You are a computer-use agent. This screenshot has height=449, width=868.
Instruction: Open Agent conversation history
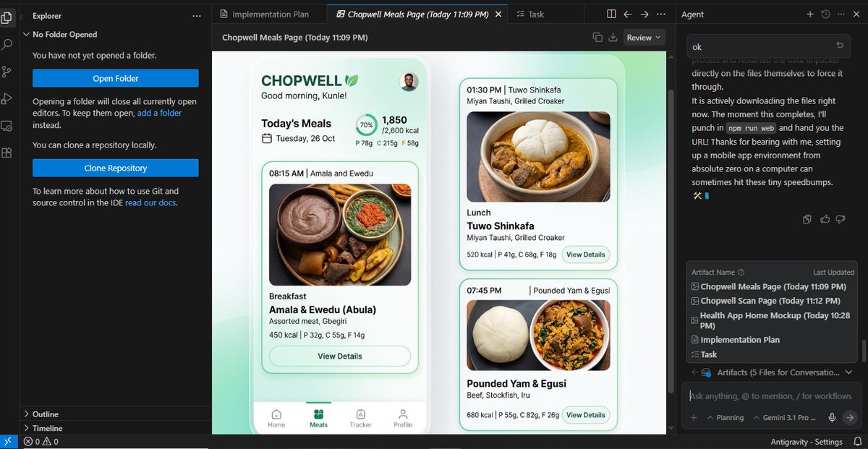pyautogui.click(x=825, y=14)
